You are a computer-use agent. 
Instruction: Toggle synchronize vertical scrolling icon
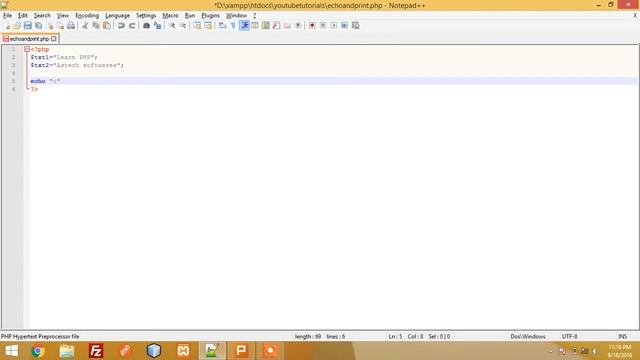197,25
